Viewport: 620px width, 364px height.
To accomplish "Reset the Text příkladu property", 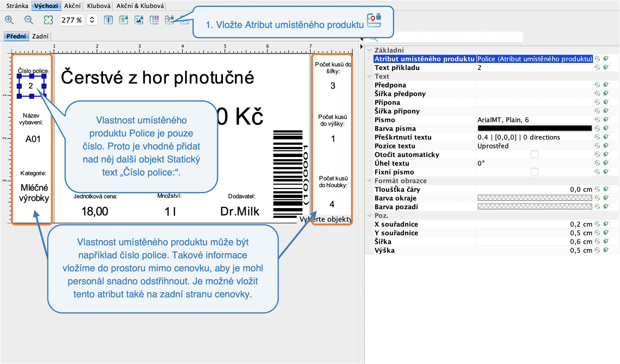I will click(x=597, y=67).
